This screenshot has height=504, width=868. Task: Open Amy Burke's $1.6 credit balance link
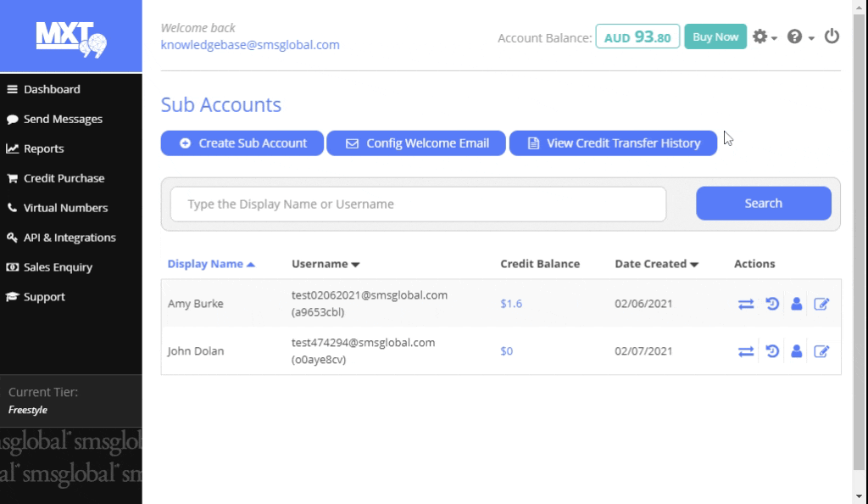511,304
